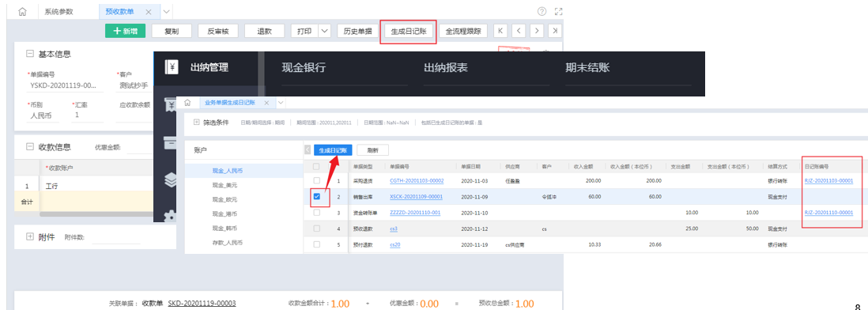Click 生成日记账 in the 预收款单 toolbar
Screen dimensions: 868x310
click(409, 32)
